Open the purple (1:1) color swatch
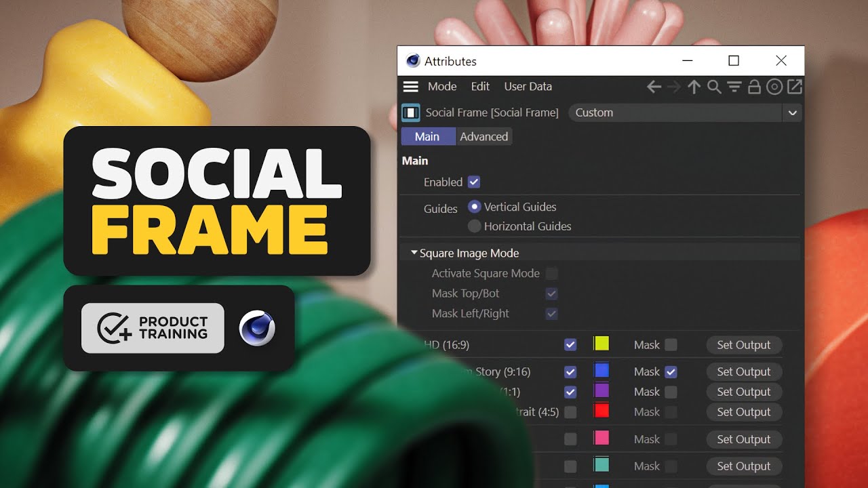868x488 pixels. point(601,390)
